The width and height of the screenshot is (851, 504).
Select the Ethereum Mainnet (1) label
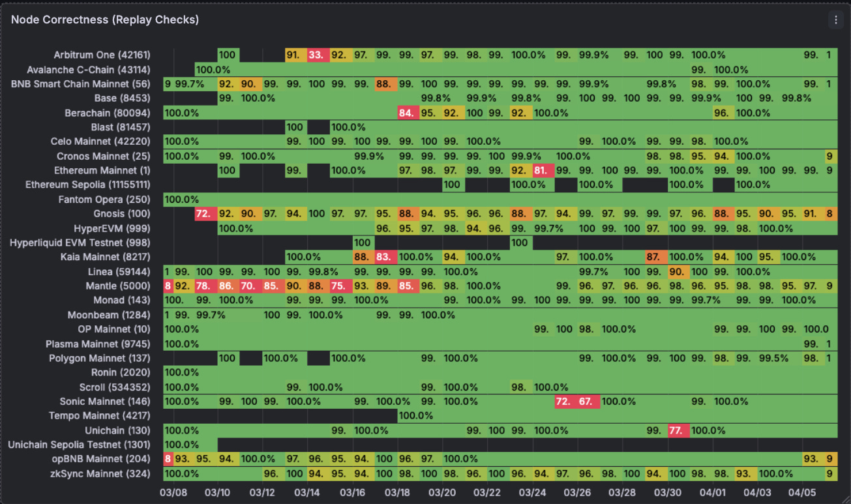(x=102, y=170)
